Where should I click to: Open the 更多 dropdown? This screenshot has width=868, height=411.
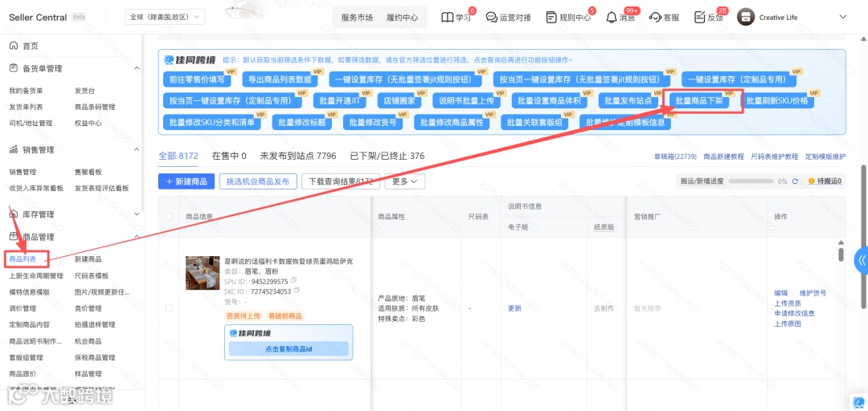pos(404,181)
